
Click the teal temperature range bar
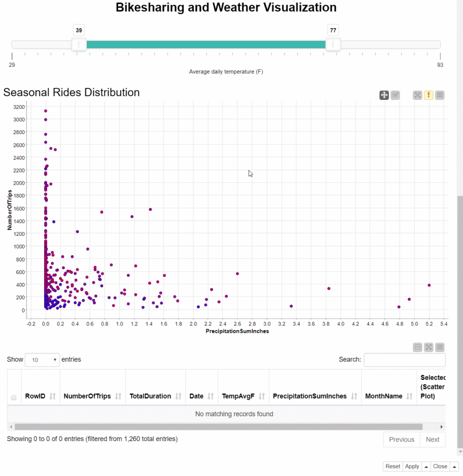[206, 45]
